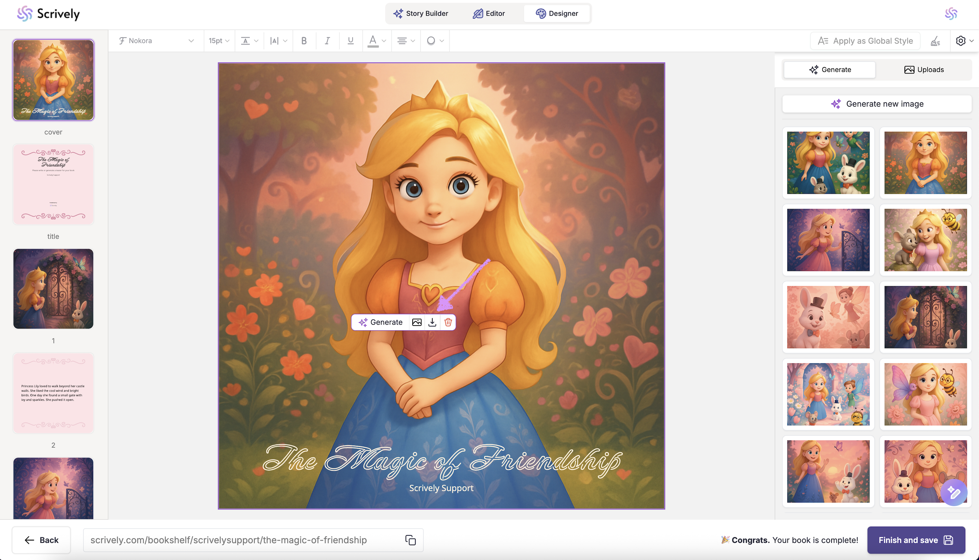Copy the bookshelf URL

coord(410,540)
